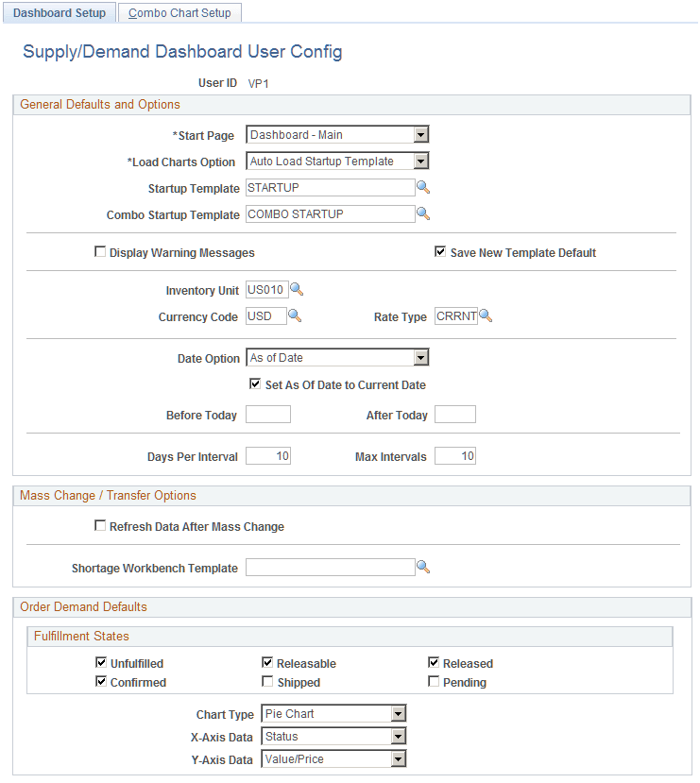Open the Inventory Unit lookup icon
Screen dimensions: 700x783
(x=297, y=289)
